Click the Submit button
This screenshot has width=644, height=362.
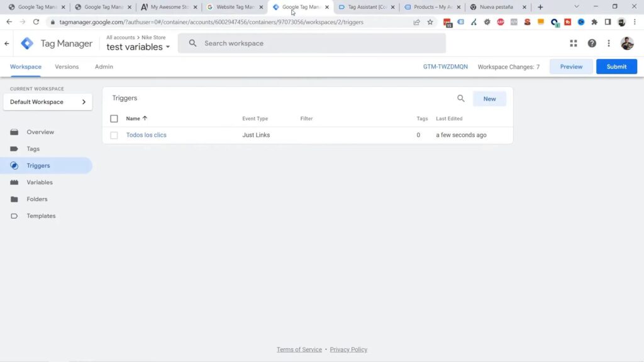tap(616, 67)
